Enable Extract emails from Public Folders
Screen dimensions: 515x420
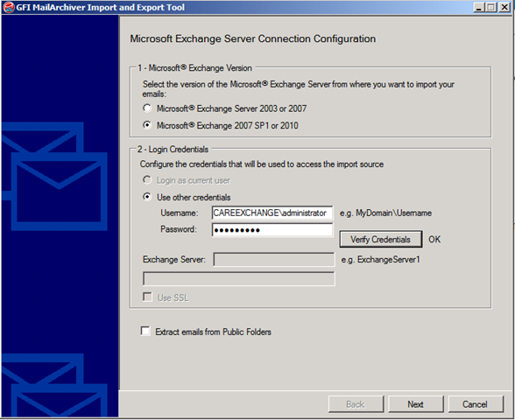(x=145, y=331)
